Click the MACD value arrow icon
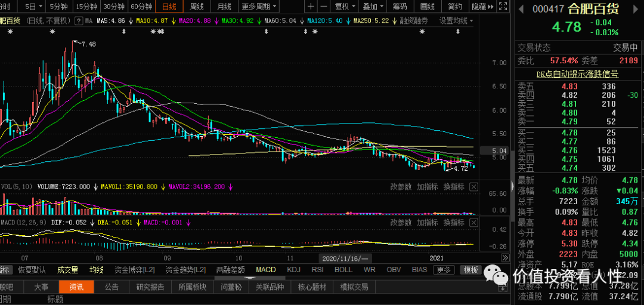The image size is (644, 305). coord(188,223)
